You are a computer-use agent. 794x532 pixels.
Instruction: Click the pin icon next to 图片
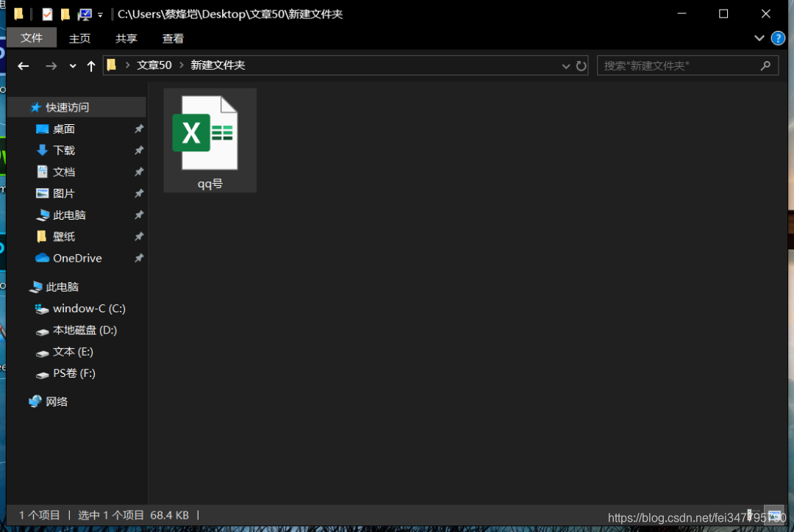point(139,193)
